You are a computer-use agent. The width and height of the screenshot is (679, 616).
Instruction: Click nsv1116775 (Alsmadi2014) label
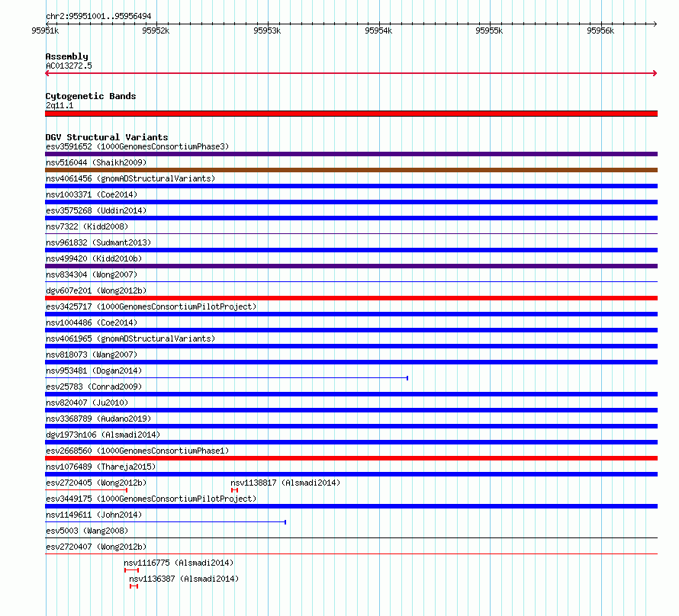(x=179, y=563)
